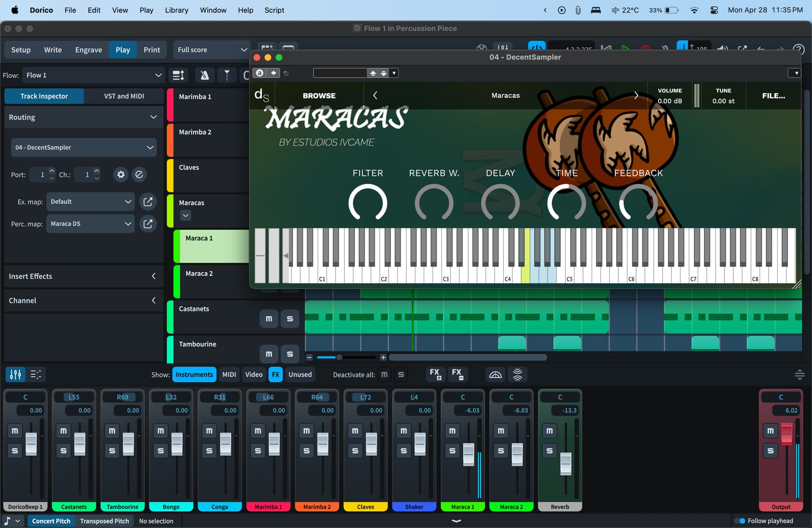This screenshot has width=812, height=528.
Task: Click the next preset arrow in DecentSampler
Action: pyautogui.click(x=636, y=96)
